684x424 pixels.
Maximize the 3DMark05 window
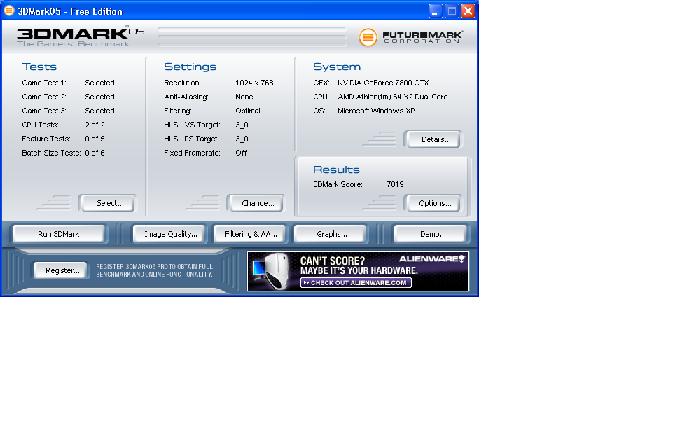[x=451, y=11]
